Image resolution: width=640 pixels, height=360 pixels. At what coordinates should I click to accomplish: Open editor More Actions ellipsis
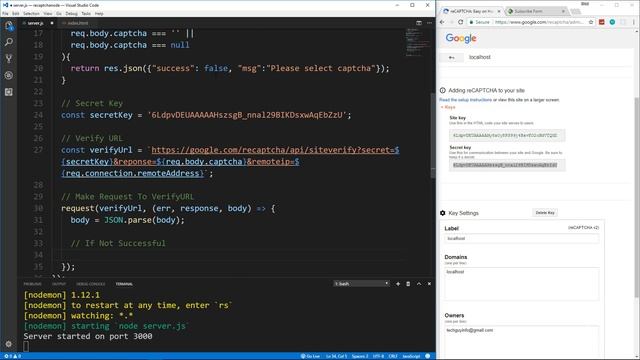click(429, 23)
